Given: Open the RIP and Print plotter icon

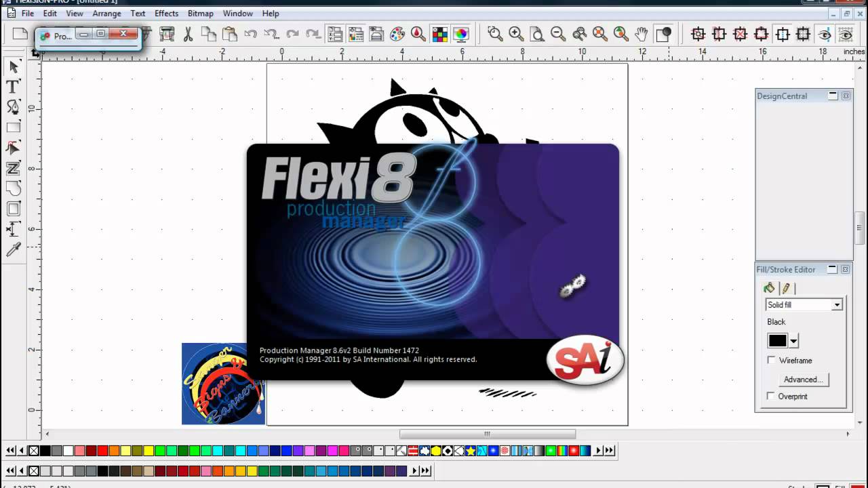Looking at the screenshot, I should coord(167,34).
